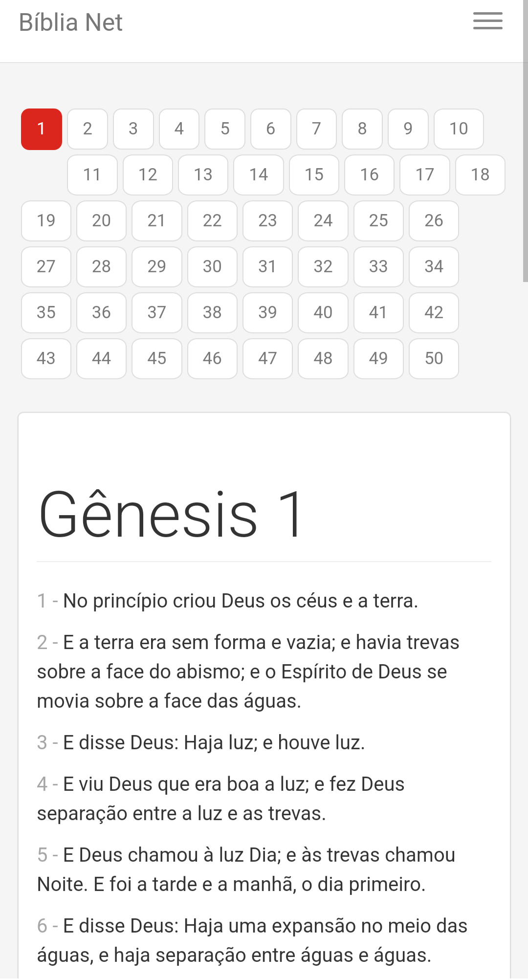The height and width of the screenshot is (980, 528).
Task: Choose chapter 45
Action: pos(157,359)
